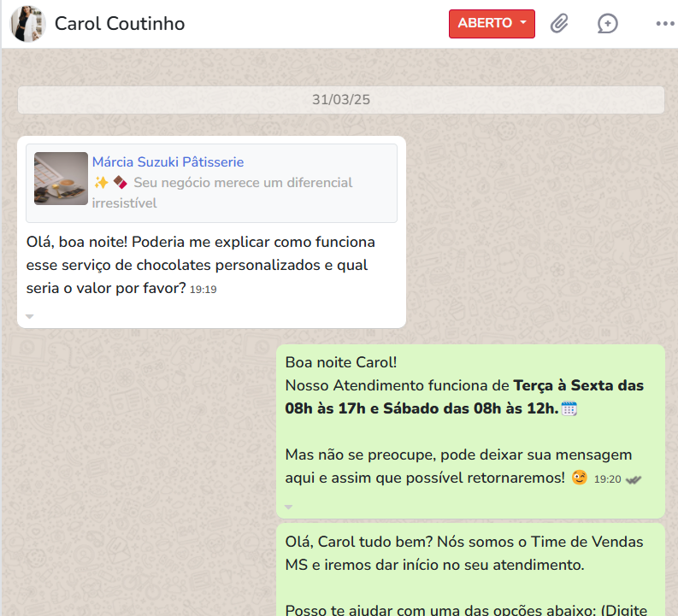Screen dimensions: 678x616
Task: Expand options arrow under Boa noite Carol message
Action: point(288,507)
